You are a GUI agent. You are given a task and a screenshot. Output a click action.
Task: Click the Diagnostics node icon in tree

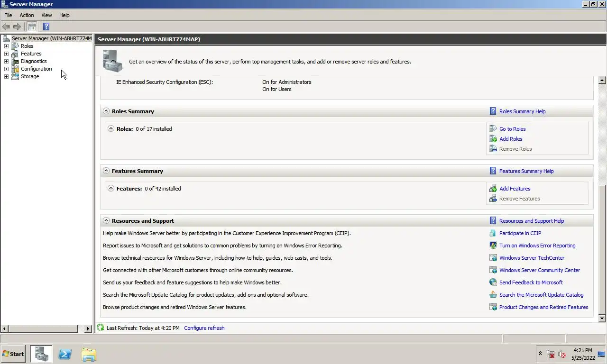coord(15,61)
